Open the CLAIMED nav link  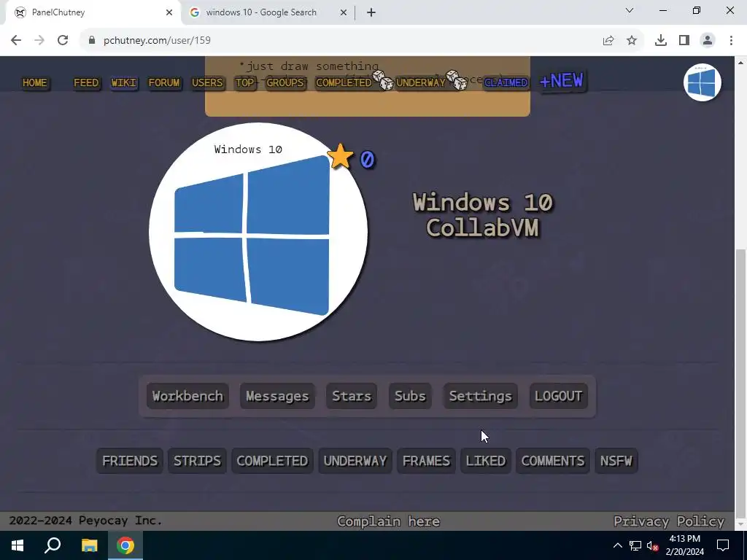pyautogui.click(x=506, y=83)
